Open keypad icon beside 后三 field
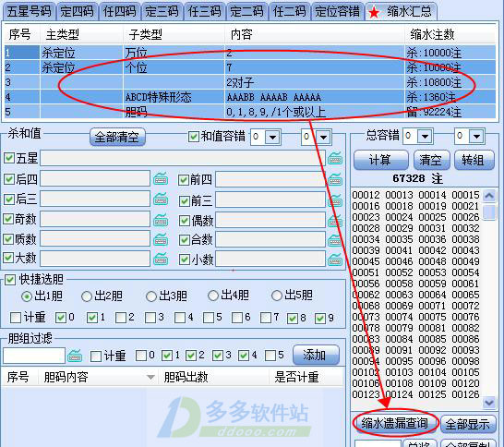The image size is (504, 447). point(161,199)
